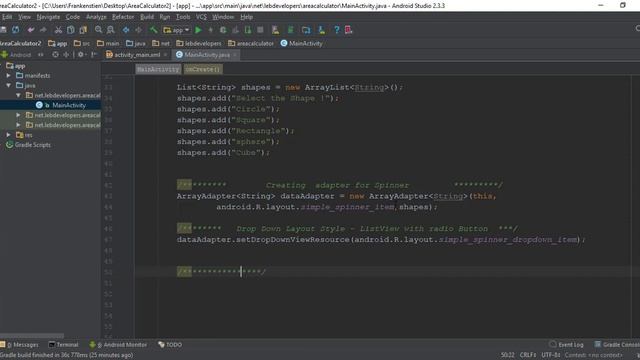Run the app with green play icon
This screenshot has height=360, width=640.
[198, 30]
